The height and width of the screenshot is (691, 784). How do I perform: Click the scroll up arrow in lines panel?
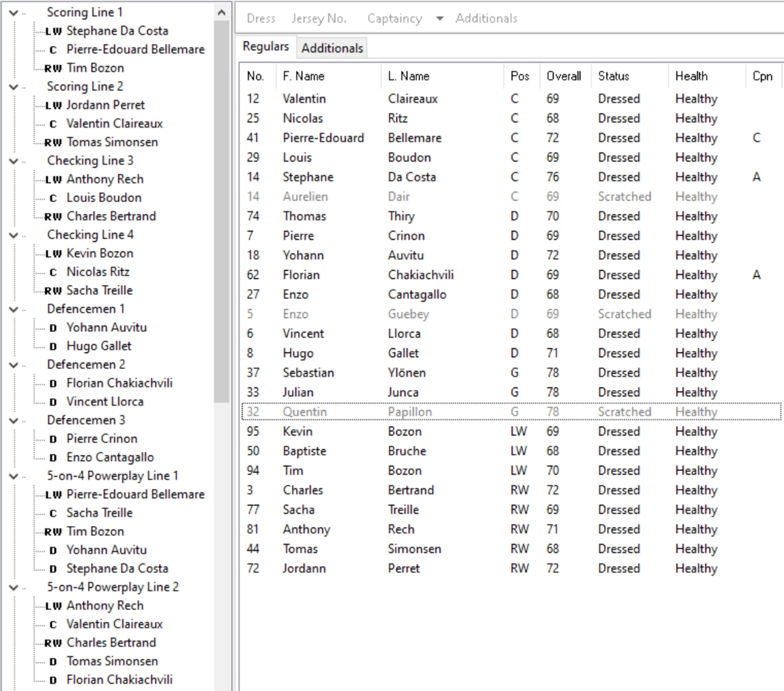tap(221, 12)
